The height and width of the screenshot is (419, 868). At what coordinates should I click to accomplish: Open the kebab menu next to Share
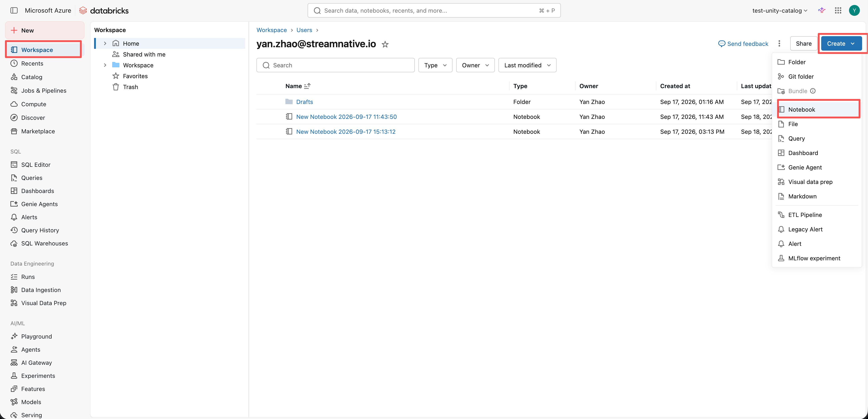point(779,43)
